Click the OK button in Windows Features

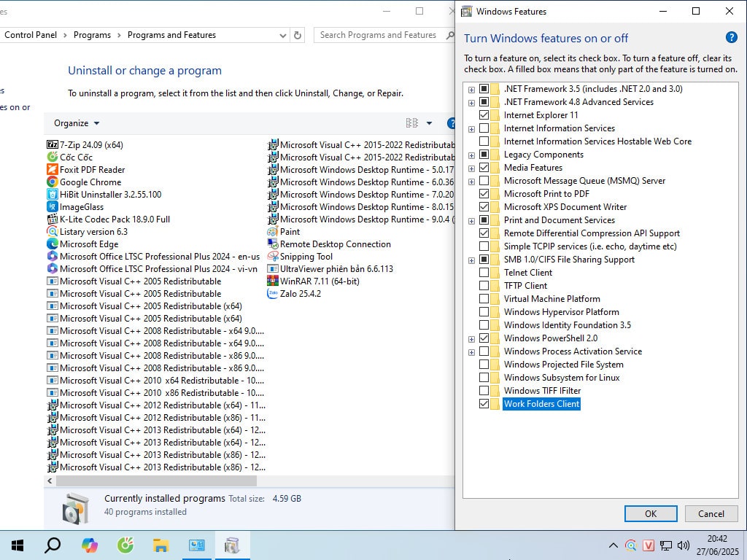[650, 513]
